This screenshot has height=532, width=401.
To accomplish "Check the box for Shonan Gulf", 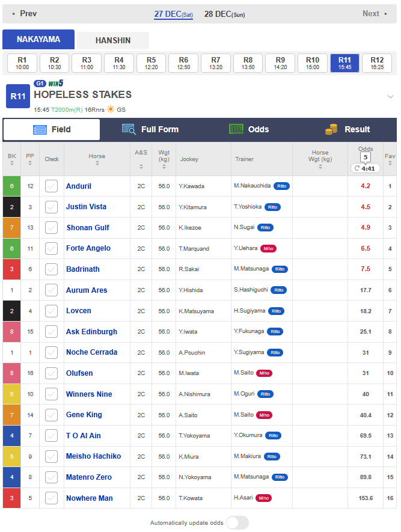I will 51,228.
